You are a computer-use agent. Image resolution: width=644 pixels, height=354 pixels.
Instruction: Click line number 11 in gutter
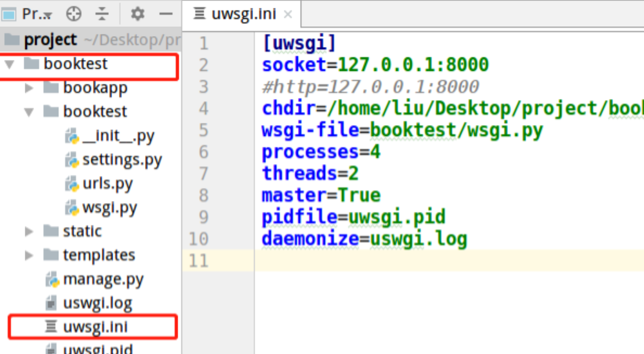pyautogui.click(x=198, y=261)
